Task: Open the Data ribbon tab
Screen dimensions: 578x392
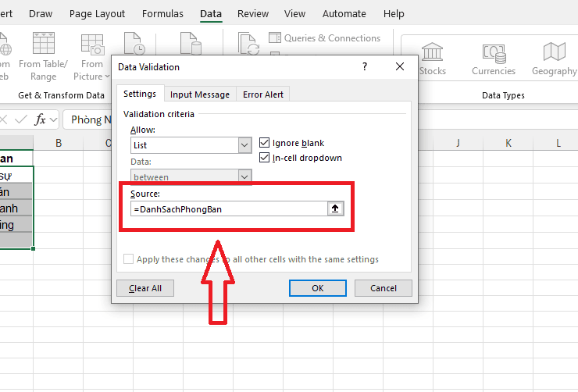Action: point(211,13)
